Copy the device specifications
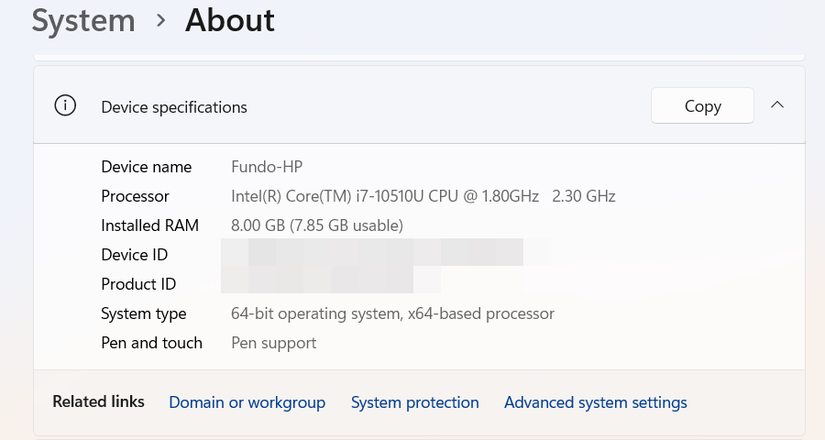 pyautogui.click(x=702, y=106)
